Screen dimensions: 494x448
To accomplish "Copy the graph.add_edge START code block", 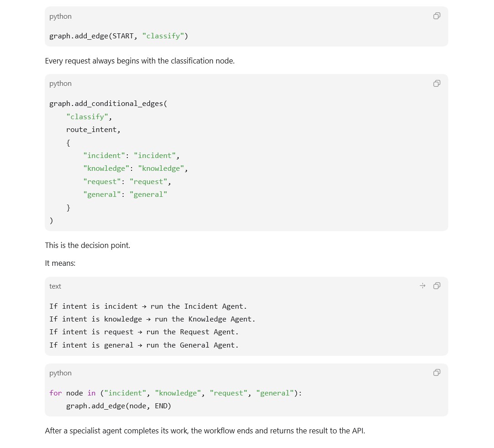I will (x=436, y=16).
